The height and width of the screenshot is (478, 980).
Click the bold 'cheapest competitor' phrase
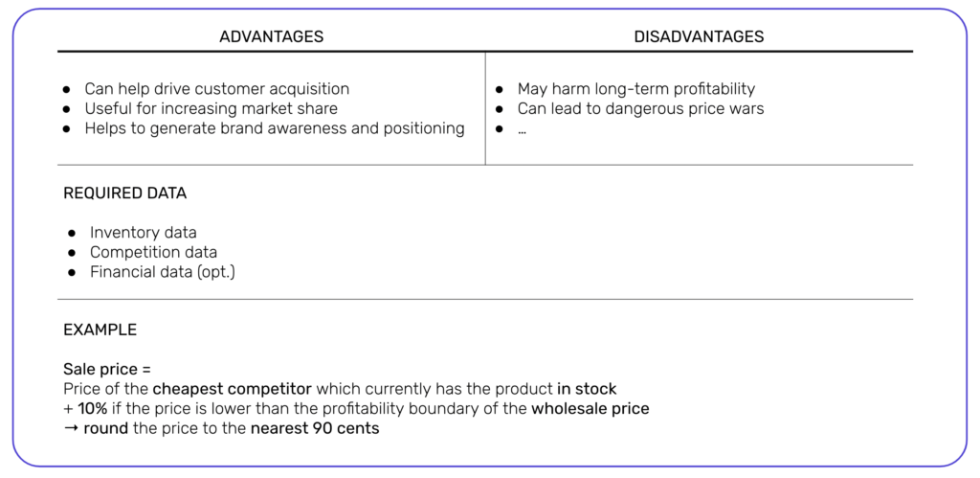(x=232, y=389)
